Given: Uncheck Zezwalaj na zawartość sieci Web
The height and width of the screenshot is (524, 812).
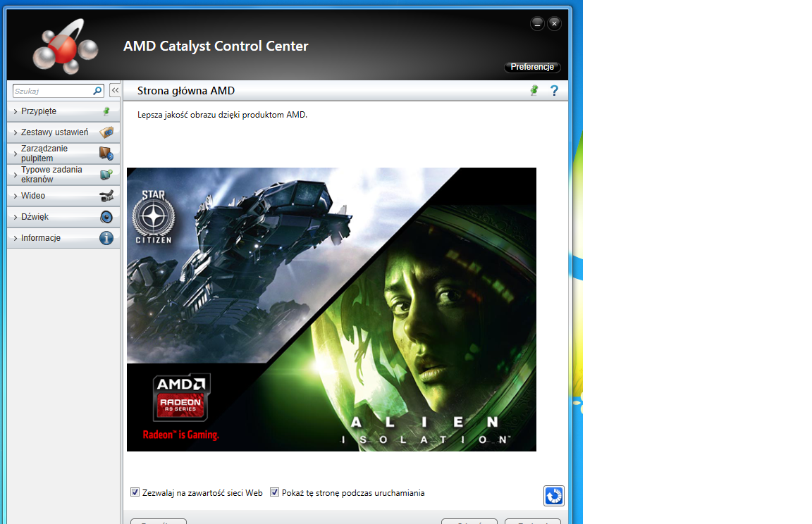Looking at the screenshot, I should (135, 492).
